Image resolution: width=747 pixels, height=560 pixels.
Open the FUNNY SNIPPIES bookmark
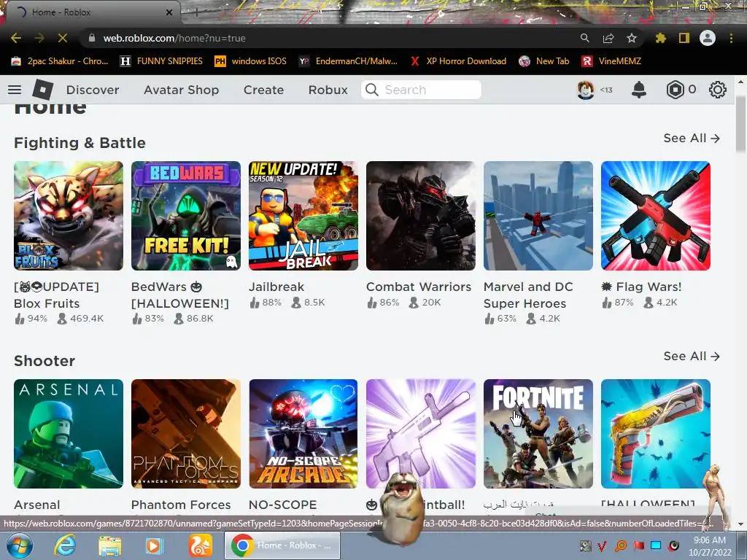[161, 61]
